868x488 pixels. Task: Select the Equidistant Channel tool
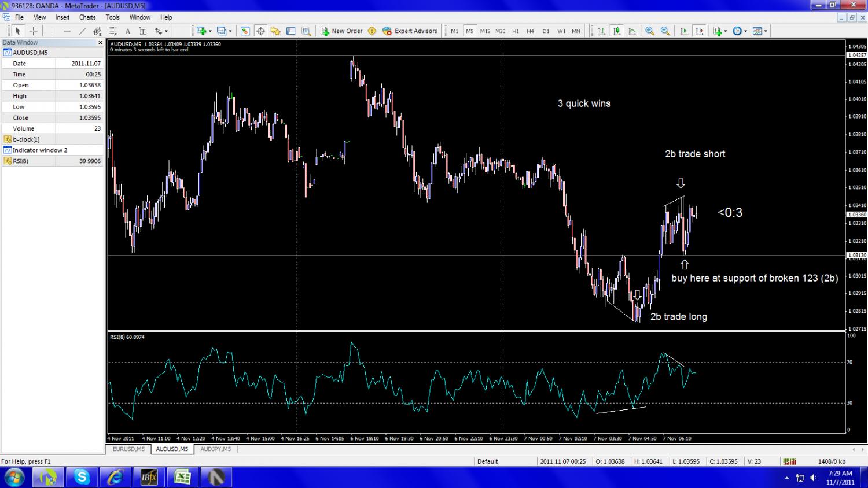tap(97, 31)
